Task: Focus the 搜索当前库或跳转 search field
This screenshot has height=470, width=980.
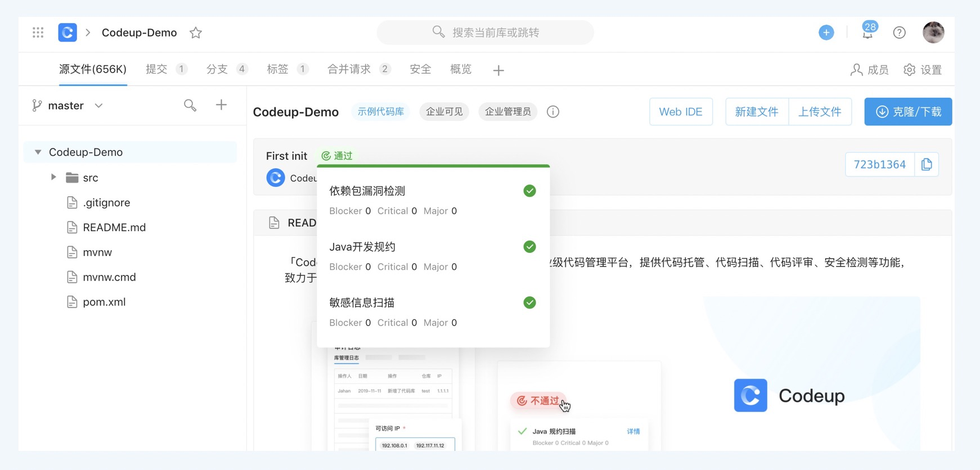Action: point(485,32)
